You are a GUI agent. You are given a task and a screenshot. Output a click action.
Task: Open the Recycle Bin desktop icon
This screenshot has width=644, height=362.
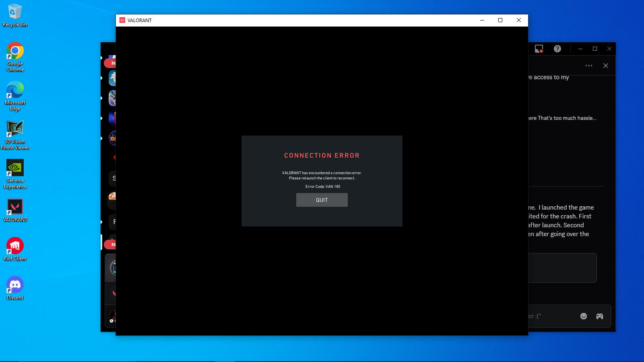(15, 16)
